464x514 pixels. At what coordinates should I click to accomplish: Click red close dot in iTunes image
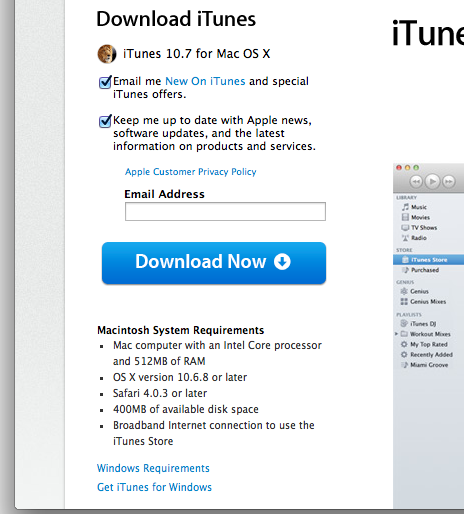click(x=399, y=168)
